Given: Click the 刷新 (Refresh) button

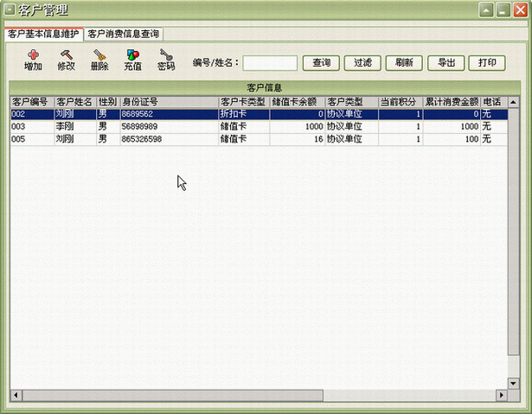Looking at the screenshot, I should (x=404, y=63).
